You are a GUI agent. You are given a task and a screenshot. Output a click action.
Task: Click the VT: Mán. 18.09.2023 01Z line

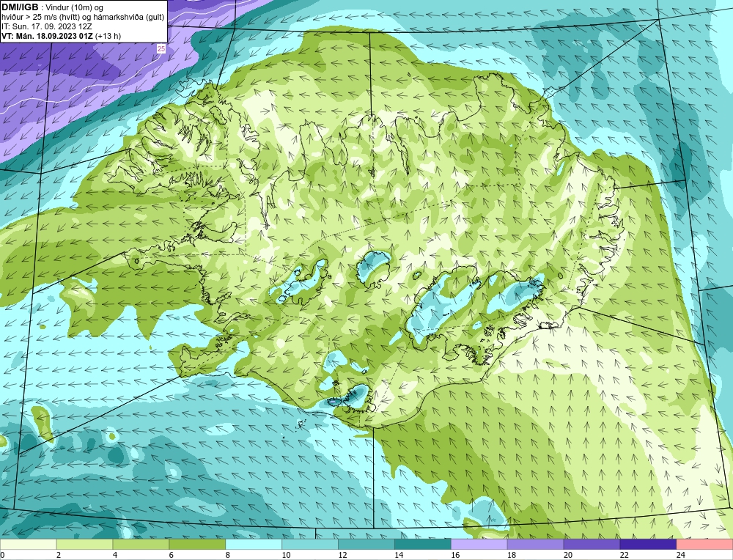pyautogui.click(x=61, y=36)
